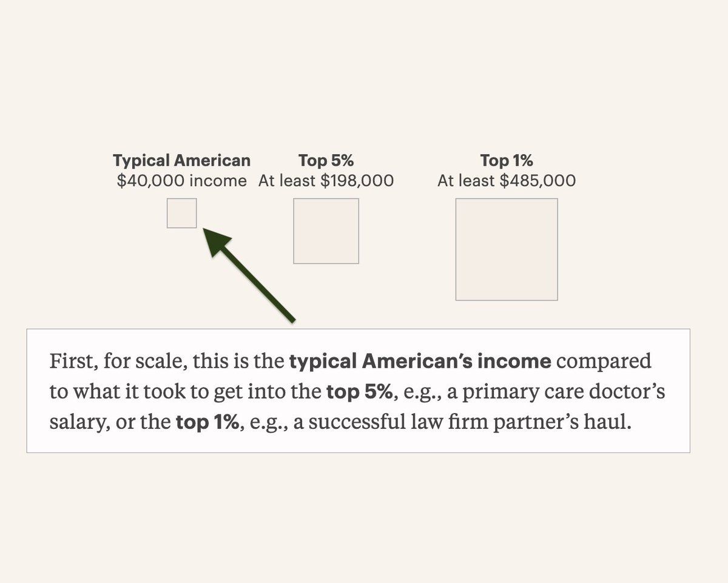
Task: Click the word 'compared' ending the first line
Action: [x=604, y=362]
